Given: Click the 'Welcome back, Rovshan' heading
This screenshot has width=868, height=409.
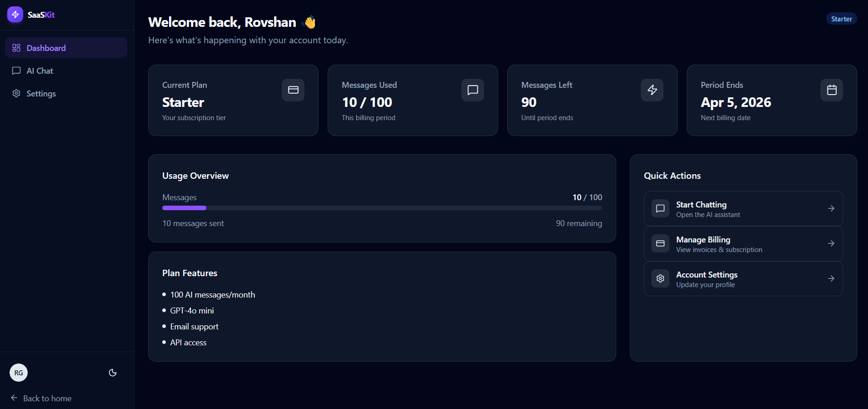Looking at the screenshot, I should pos(222,22).
